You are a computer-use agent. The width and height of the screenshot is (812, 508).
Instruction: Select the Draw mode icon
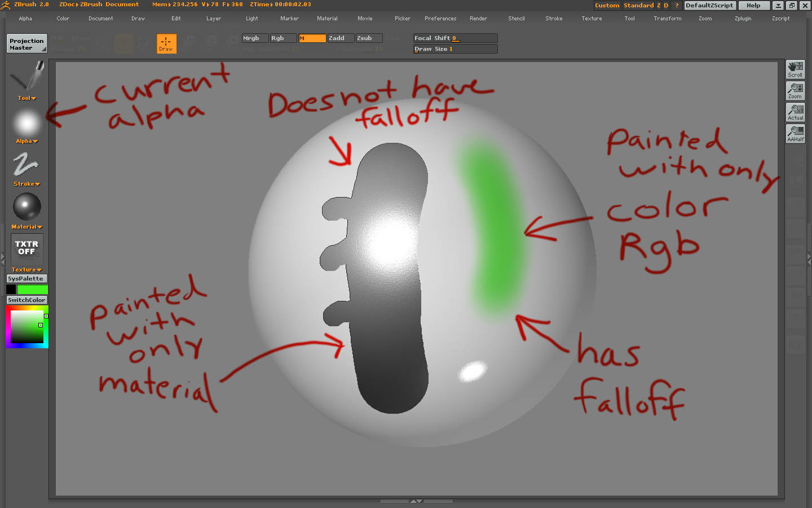[166, 43]
